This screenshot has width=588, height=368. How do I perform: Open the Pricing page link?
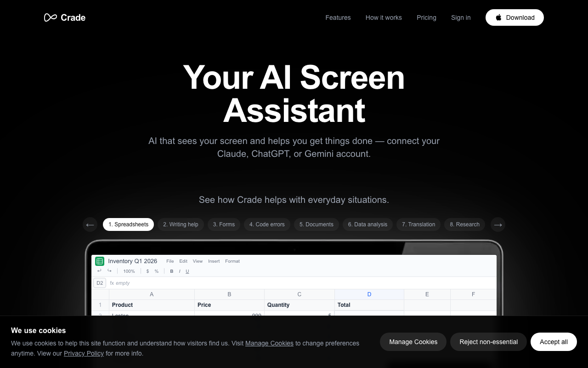click(426, 17)
